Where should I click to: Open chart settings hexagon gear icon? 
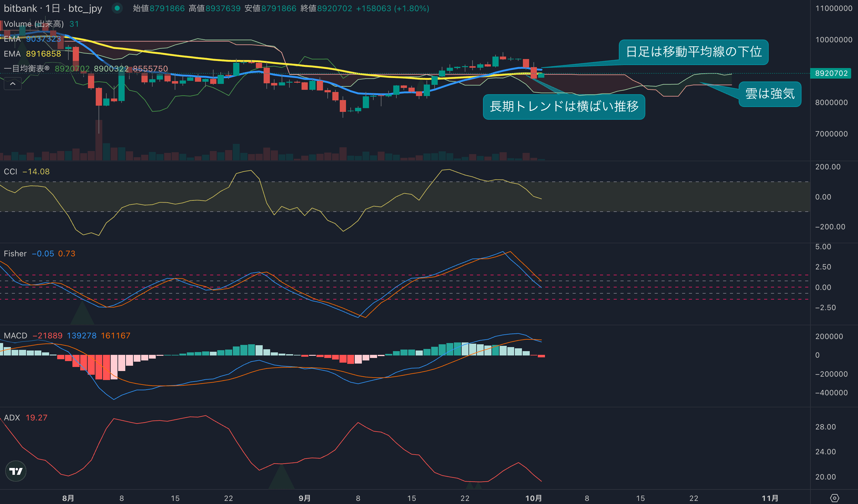834,498
